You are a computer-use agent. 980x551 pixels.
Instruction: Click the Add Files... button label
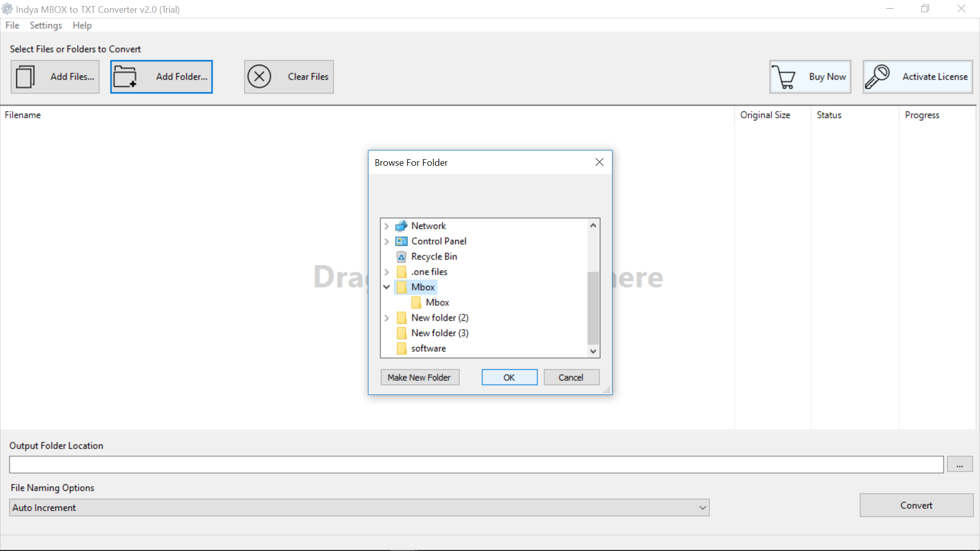pos(72,77)
